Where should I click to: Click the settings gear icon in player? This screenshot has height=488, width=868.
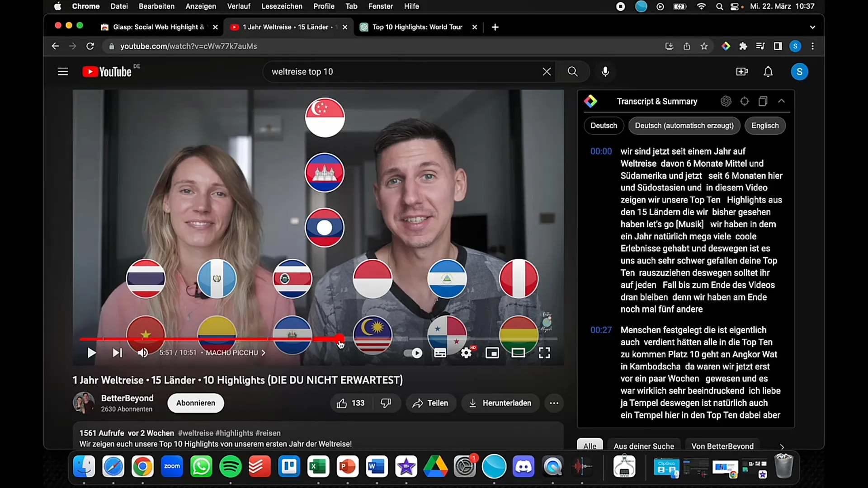(x=466, y=352)
